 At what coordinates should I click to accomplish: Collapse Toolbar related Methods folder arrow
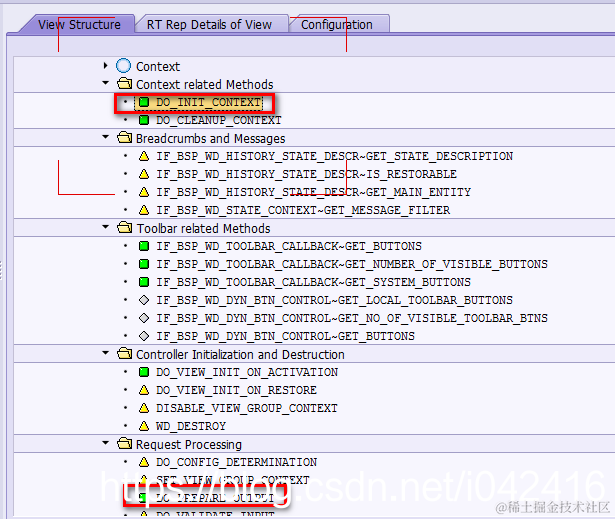105,227
